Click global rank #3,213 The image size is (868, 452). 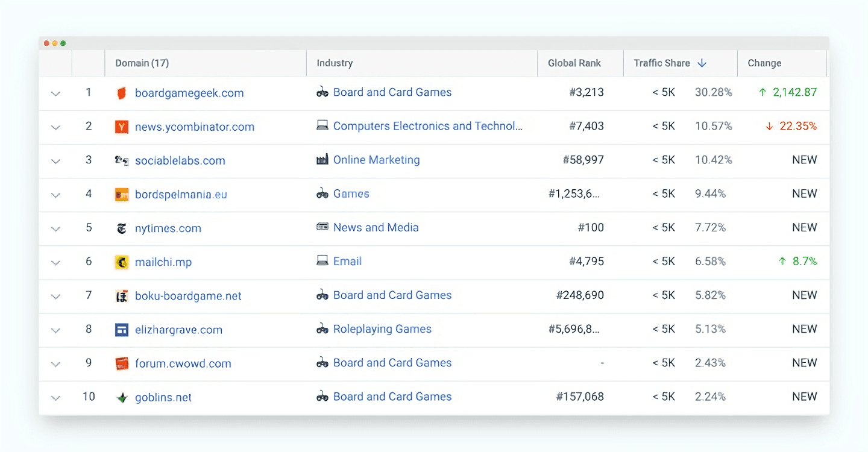coord(587,92)
